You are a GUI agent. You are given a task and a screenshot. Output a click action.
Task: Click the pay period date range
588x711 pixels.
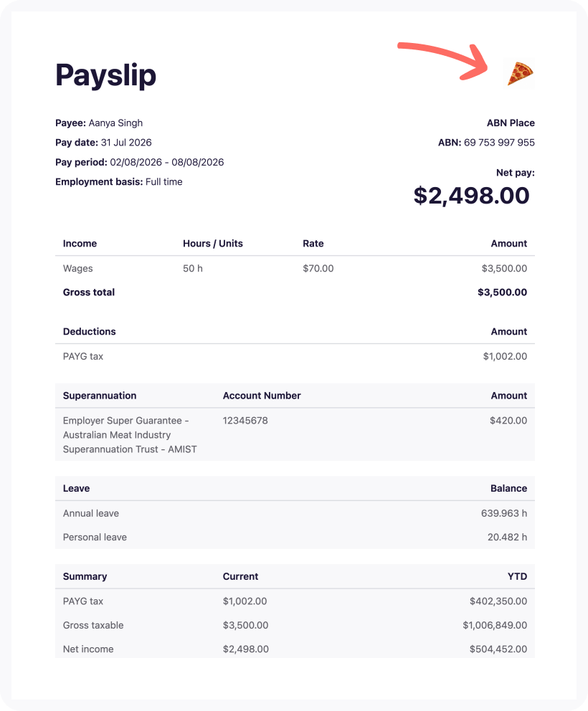pyautogui.click(x=167, y=162)
